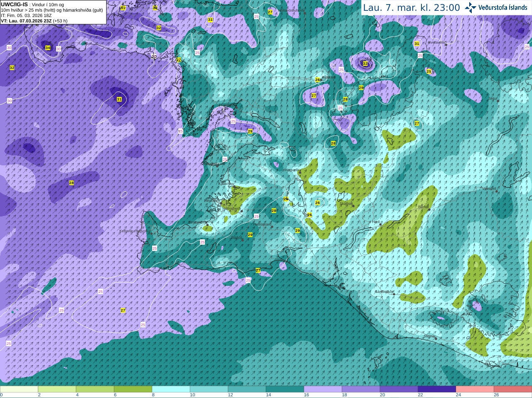Click the Hveravellir station label
Viewport: 532px width, 398px height.
436,42
